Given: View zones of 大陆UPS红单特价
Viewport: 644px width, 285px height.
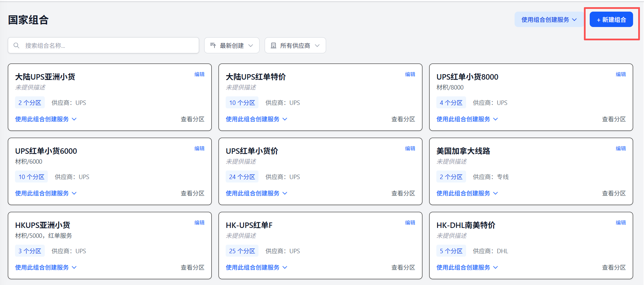Looking at the screenshot, I should click(x=403, y=119).
